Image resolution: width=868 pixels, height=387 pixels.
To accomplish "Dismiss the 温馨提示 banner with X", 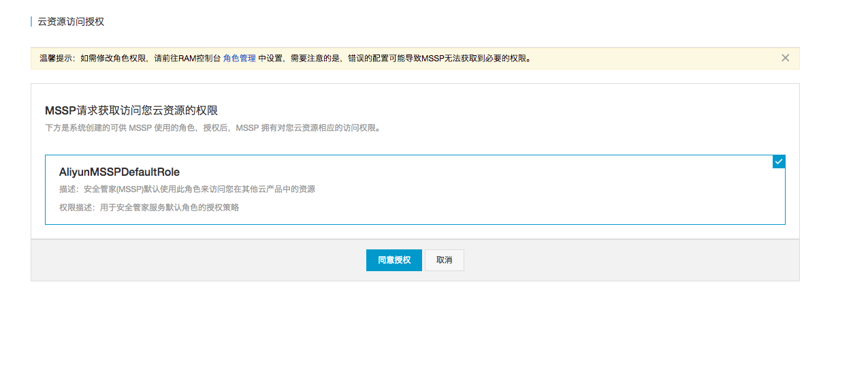I will click(x=785, y=58).
